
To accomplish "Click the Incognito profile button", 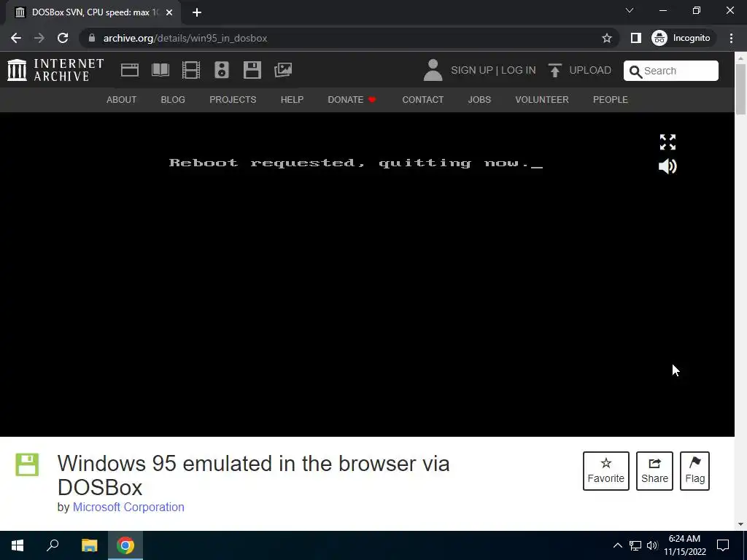I will (682, 38).
